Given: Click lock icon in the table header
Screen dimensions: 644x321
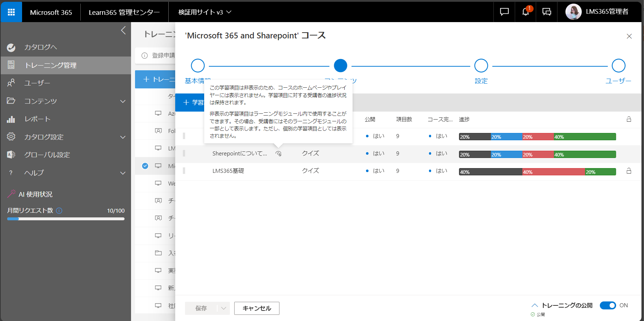Looking at the screenshot, I should (x=629, y=119).
